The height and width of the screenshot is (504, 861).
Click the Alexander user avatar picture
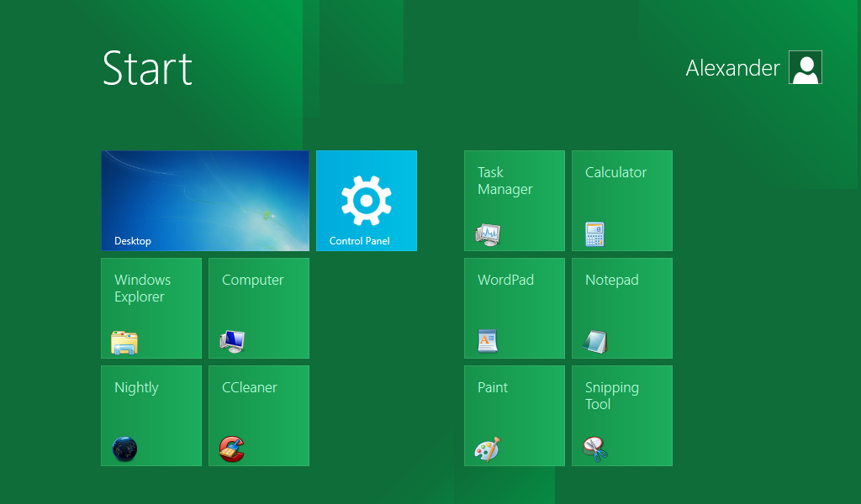click(x=806, y=67)
